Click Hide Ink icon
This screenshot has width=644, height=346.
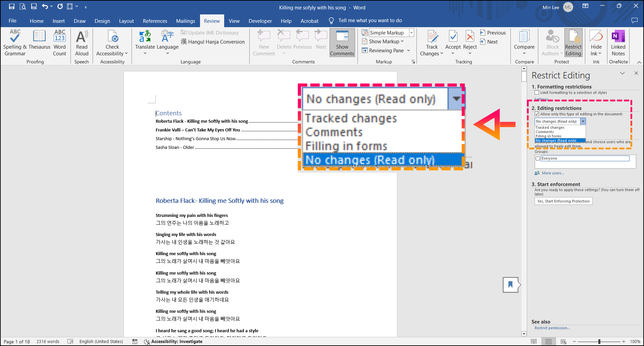point(596,36)
